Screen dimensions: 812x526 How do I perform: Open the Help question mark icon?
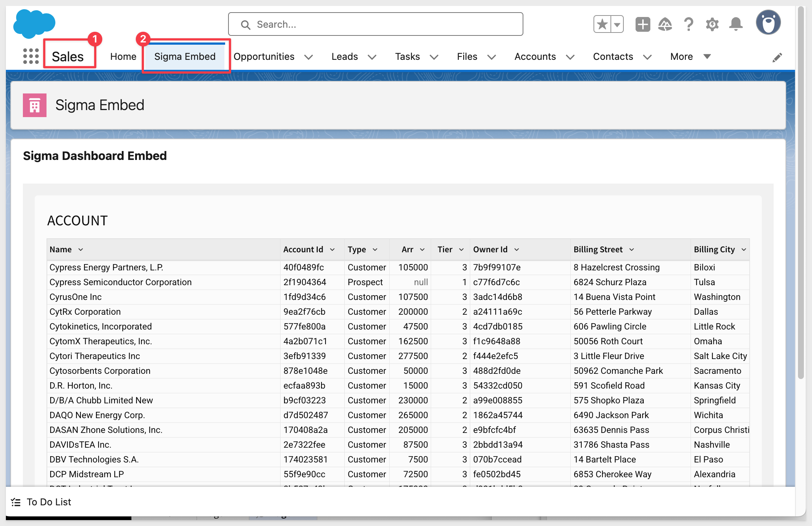coord(688,24)
